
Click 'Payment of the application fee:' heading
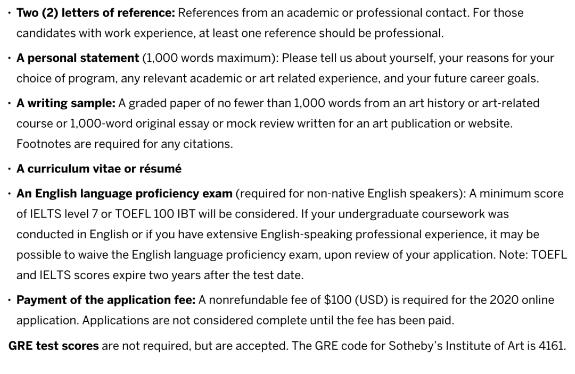tap(106, 300)
